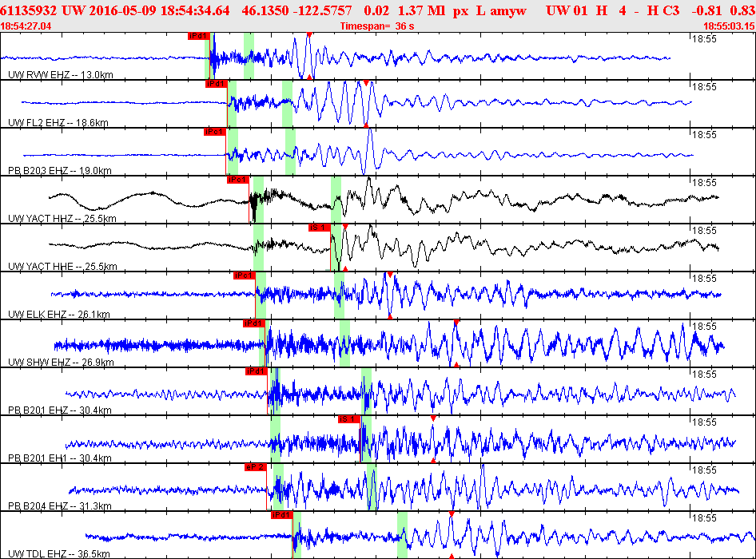Click the origin time 18:54:34.64 in header
This screenshot has height=559, width=756.
point(195,10)
